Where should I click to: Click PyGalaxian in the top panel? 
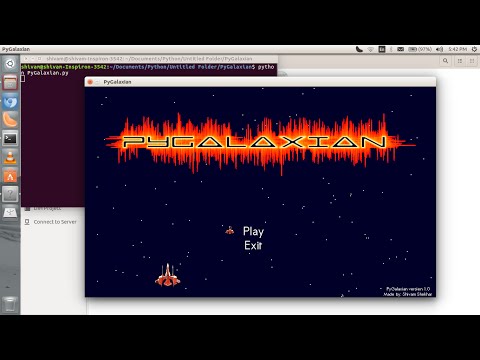point(16,49)
